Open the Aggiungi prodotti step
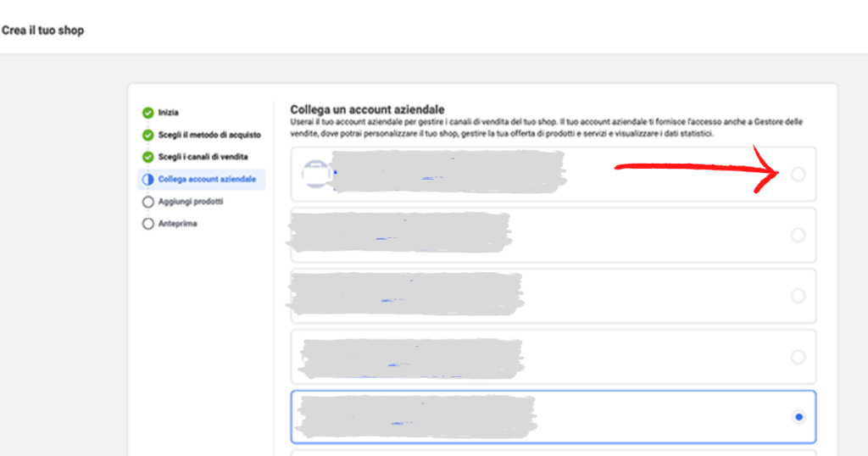This screenshot has width=868, height=456. [x=191, y=202]
